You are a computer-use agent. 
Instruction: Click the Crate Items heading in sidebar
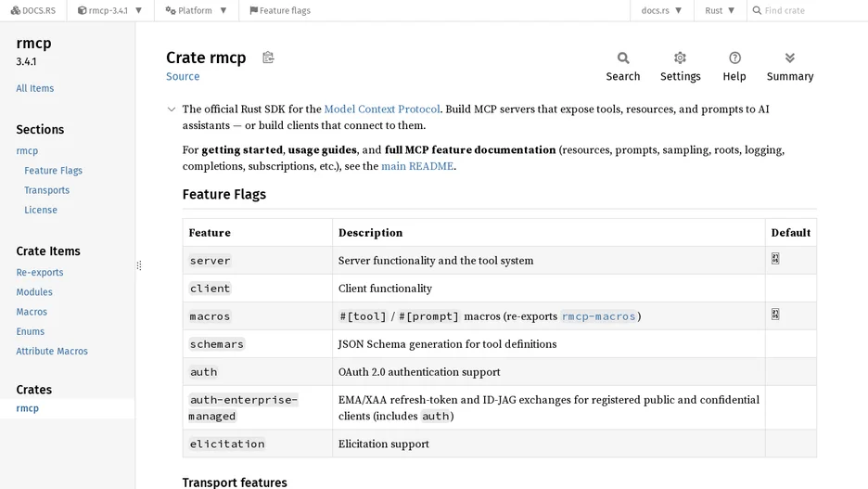coord(48,251)
